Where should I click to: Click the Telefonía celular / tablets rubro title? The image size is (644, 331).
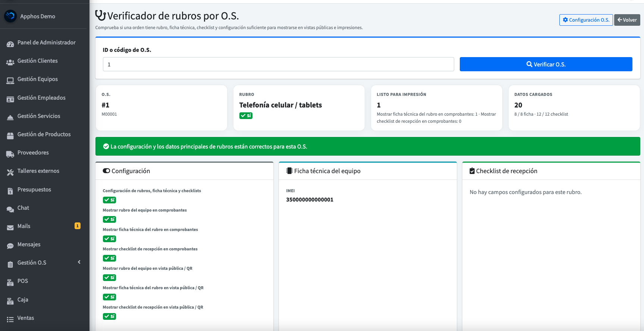[x=280, y=105]
